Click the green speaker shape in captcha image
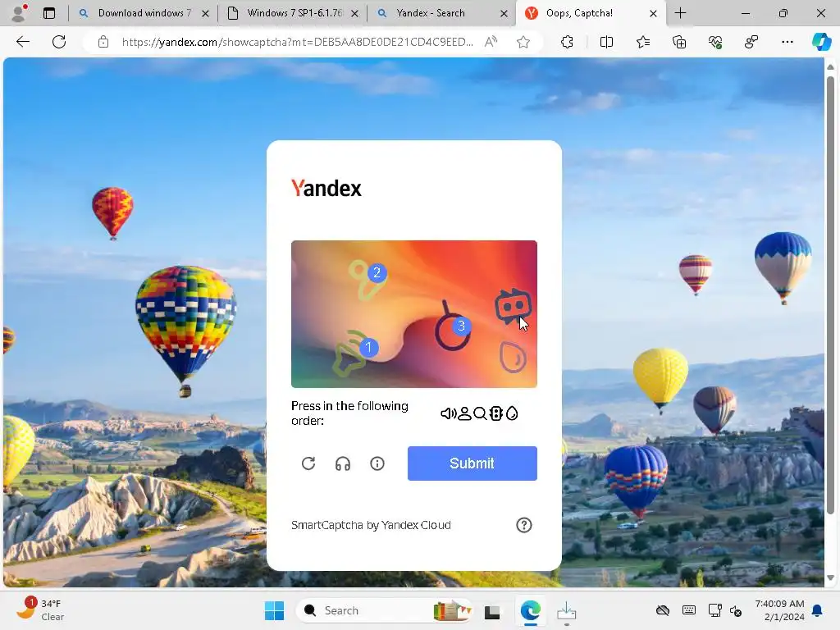Viewport: 840px width, 630px height. point(350,354)
